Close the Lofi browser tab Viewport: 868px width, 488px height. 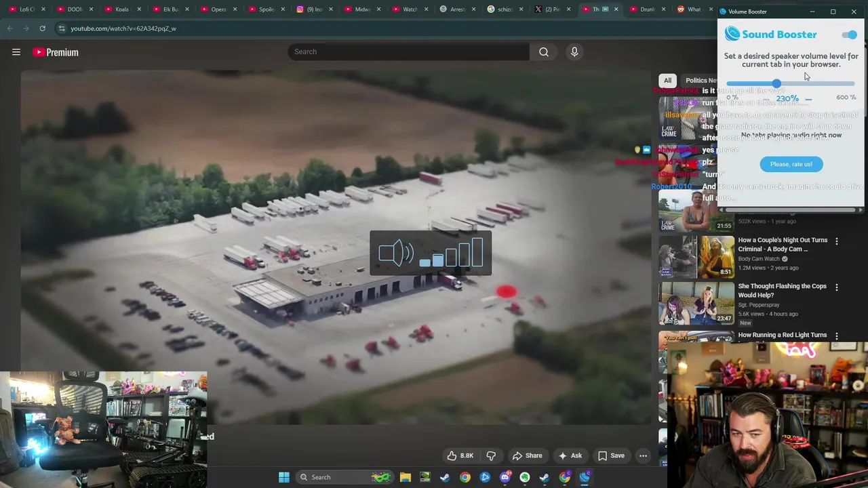pos(43,9)
